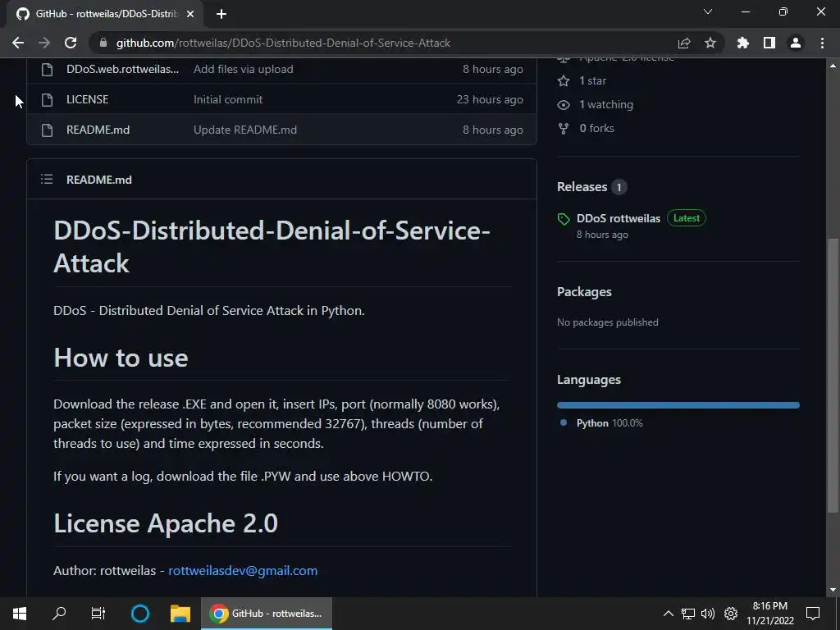The height and width of the screenshot is (630, 840).
Task: View stargazers via '1 star'
Action: point(592,81)
